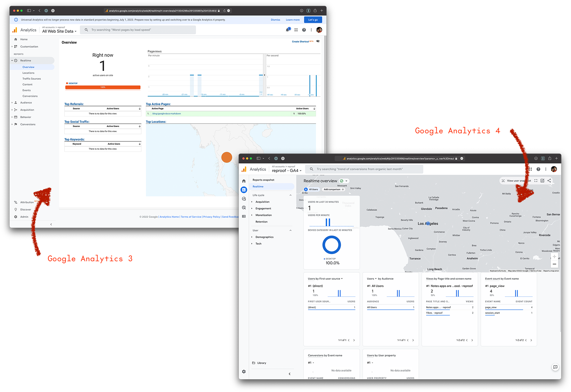Click Audience person icon in GA3 sidebar
571x392 pixels.
(16, 103)
